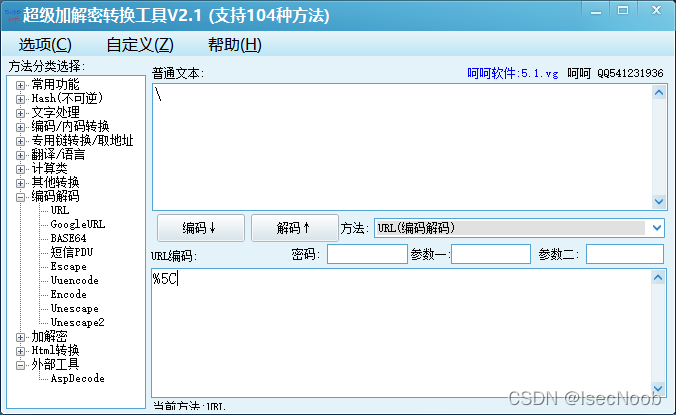Click the 呵呵 QQ541231936 text
The height and width of the screenshot is (415, 676).
click(615, 73)
